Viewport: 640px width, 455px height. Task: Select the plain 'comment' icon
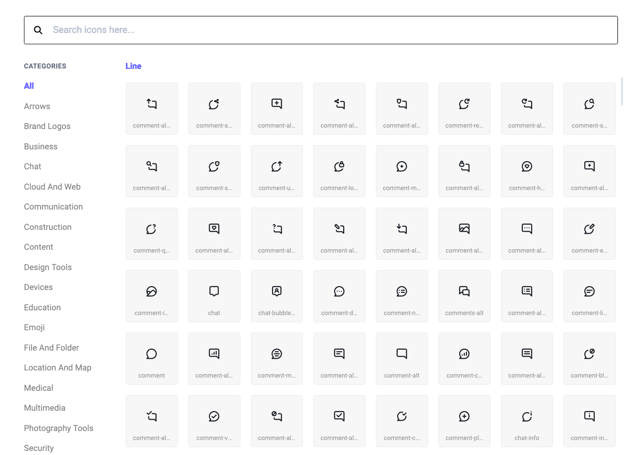point(152,358)
